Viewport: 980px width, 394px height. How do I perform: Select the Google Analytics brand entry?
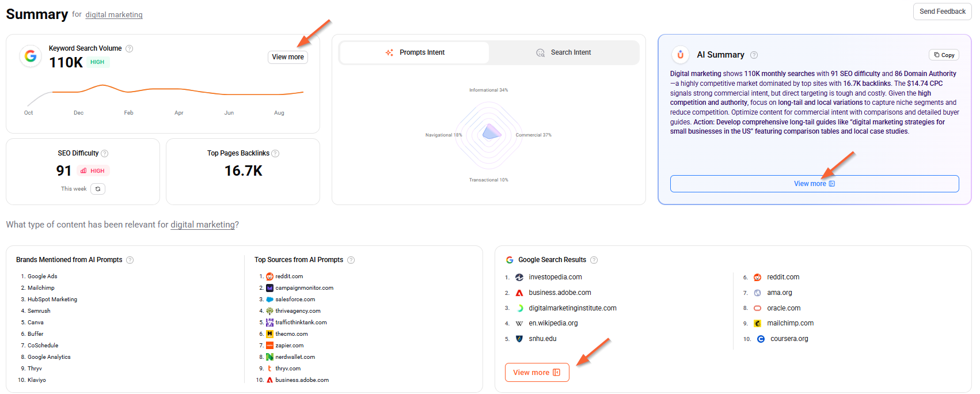point(49,357)
